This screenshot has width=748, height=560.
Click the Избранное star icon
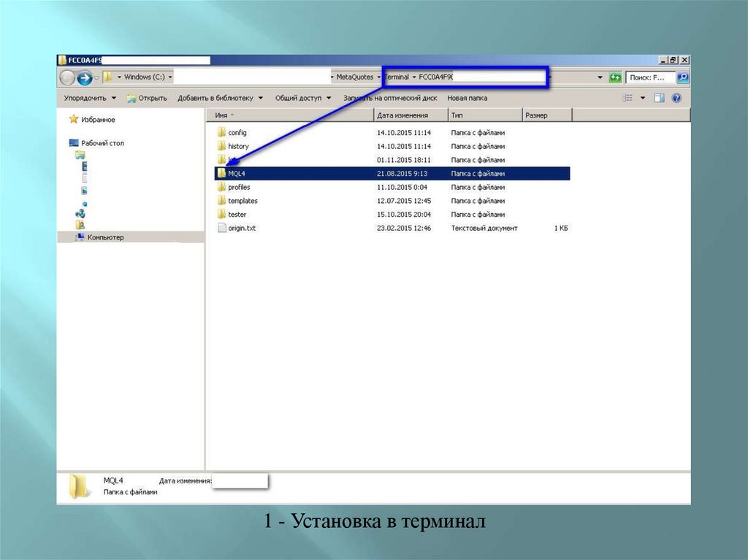[x=74, y=119]
